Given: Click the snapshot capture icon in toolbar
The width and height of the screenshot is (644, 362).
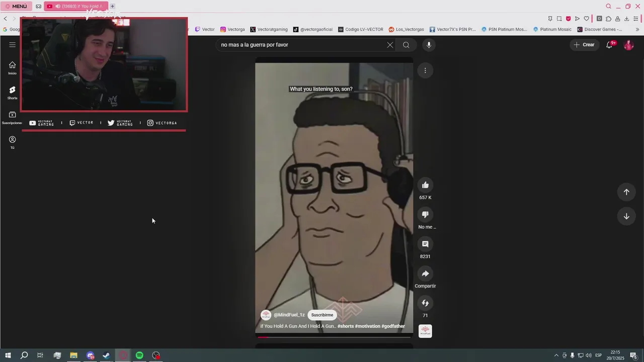Looking at the screenshot, I should pyautogui.click(x=559, y=19).
